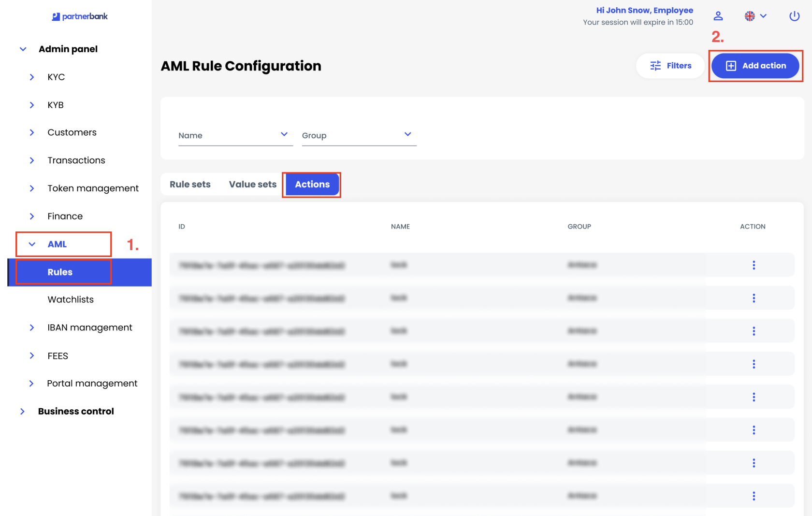Screen dimensions: 812x516
Task: Open the Name filter dropdown
Action: point(235,135)
